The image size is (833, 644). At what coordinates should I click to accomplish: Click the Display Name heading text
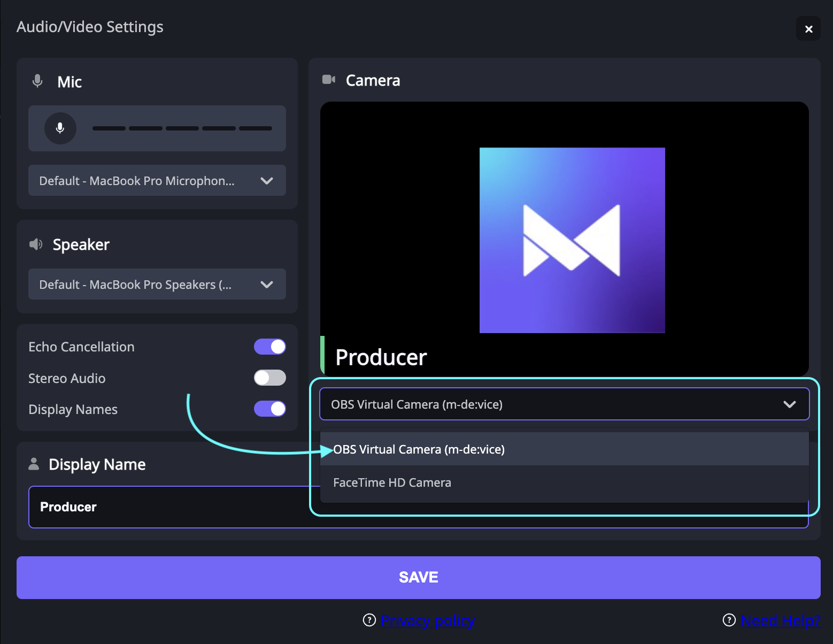(97, 464)
